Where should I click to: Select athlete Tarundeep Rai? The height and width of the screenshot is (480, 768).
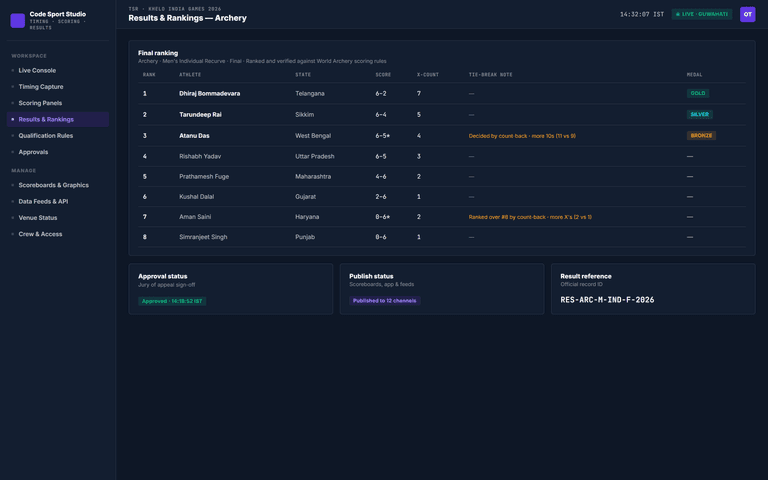[200, 115]
